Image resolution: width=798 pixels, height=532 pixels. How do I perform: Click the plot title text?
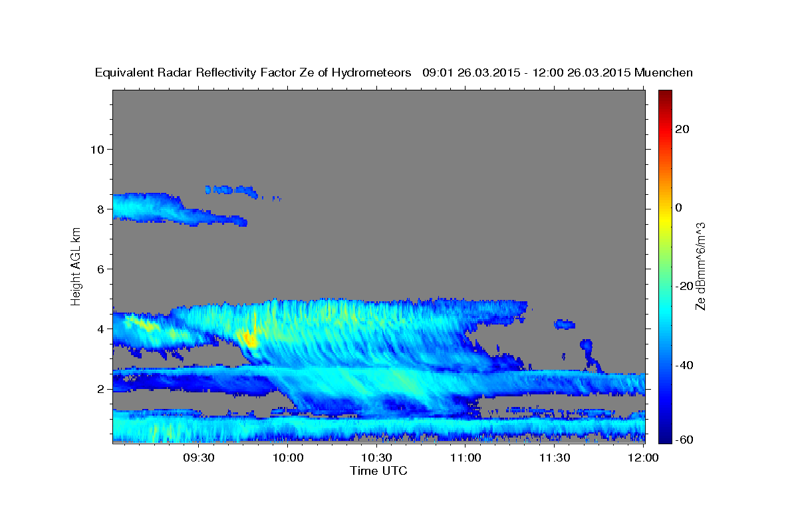coord(394,72)
